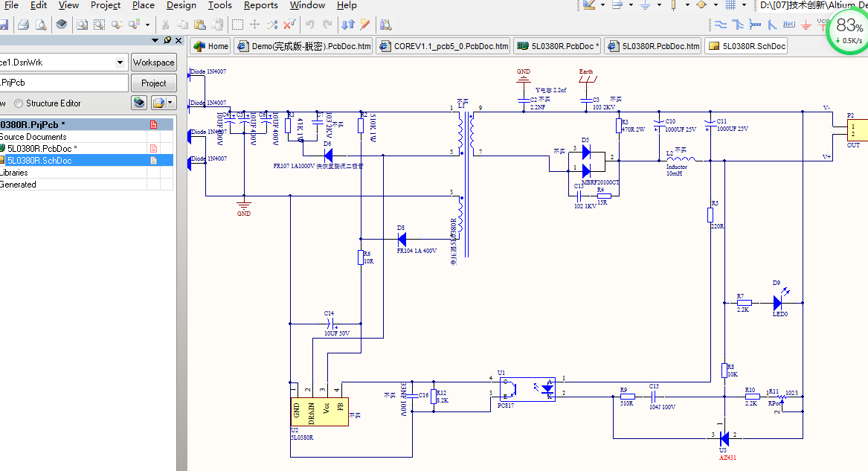The image size is (868, 471).
Task: Click the Undo arrow icon
Action: click(310, 25)
